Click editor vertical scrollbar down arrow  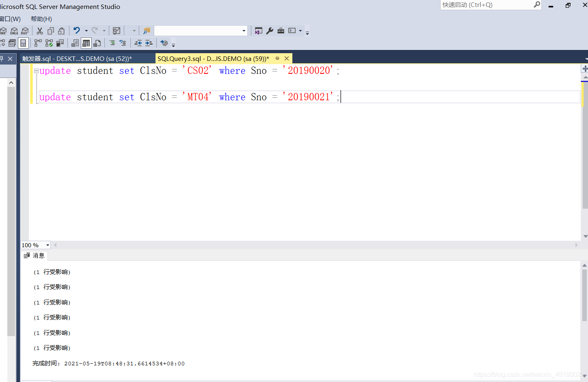(x=585, y=236)
